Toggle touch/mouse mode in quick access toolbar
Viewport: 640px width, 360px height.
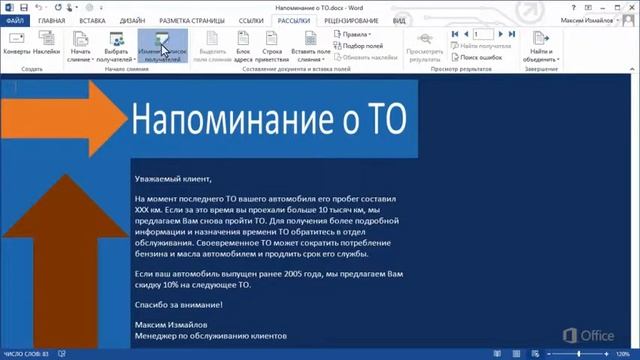pos(70,7)
